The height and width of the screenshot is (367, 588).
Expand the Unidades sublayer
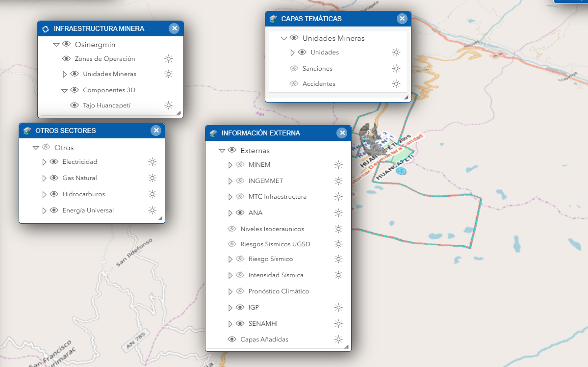coord(292,52)
